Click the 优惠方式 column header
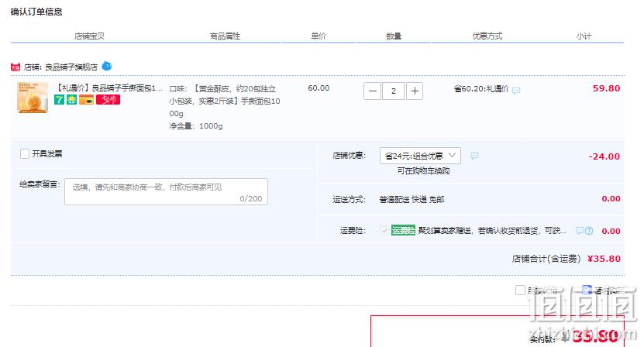The image size is (644, 347). (x=487, y=36)
